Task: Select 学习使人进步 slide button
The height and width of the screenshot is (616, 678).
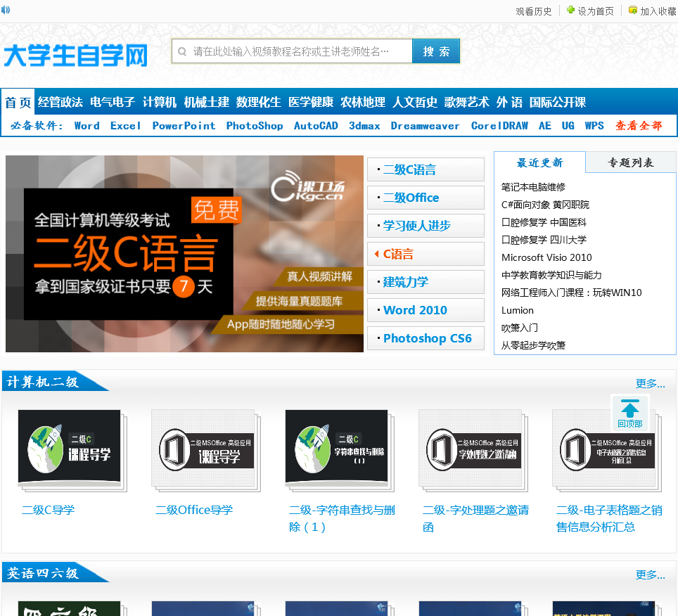Action: (x=426, y=226)
